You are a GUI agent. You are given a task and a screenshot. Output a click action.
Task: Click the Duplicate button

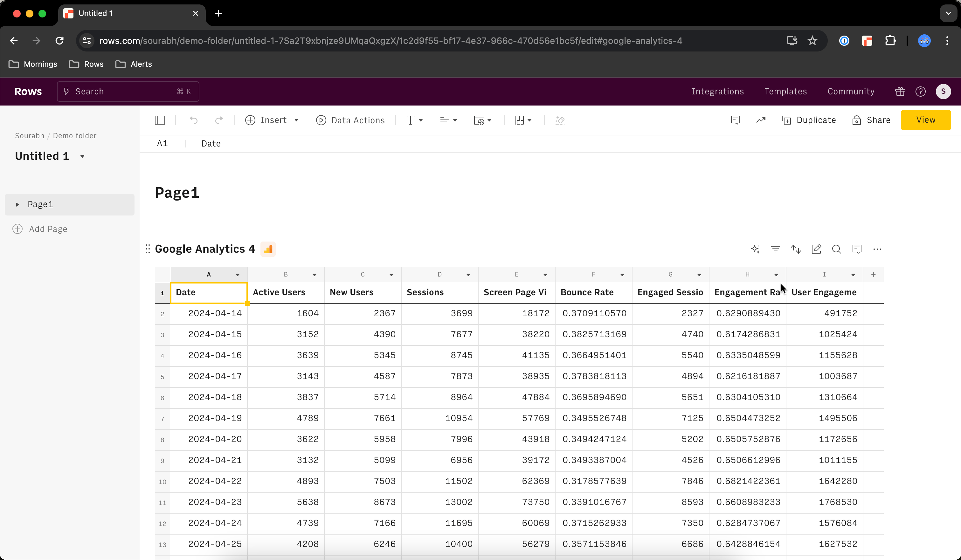tap(809, 120)
